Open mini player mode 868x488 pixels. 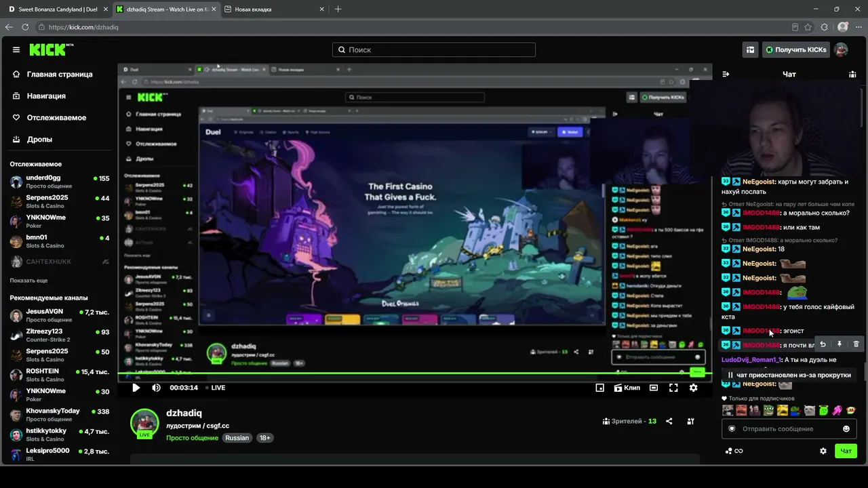pos(599,388)
